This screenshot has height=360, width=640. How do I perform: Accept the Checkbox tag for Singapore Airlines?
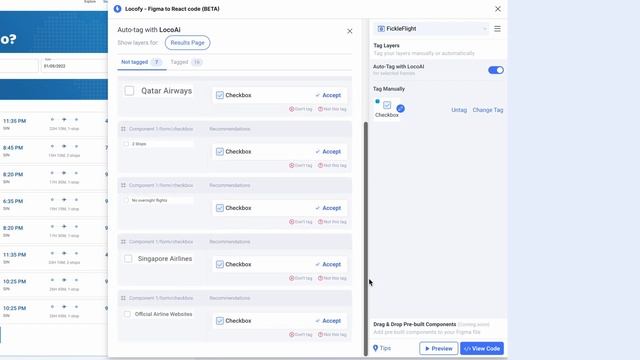(328, 264)
